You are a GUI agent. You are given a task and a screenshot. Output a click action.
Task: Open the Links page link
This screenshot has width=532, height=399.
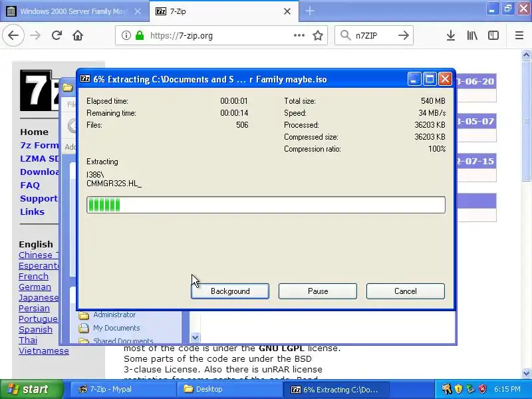point(32,211)
